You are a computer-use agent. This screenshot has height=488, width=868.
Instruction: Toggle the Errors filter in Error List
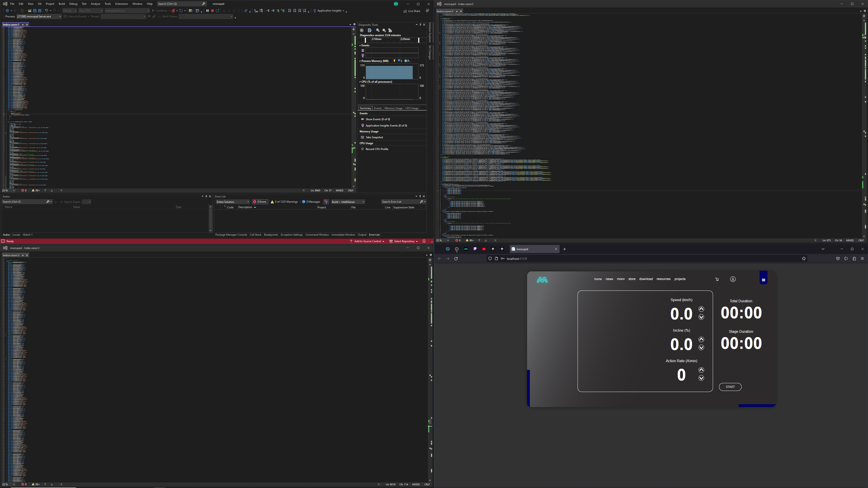tap(260, 202)
